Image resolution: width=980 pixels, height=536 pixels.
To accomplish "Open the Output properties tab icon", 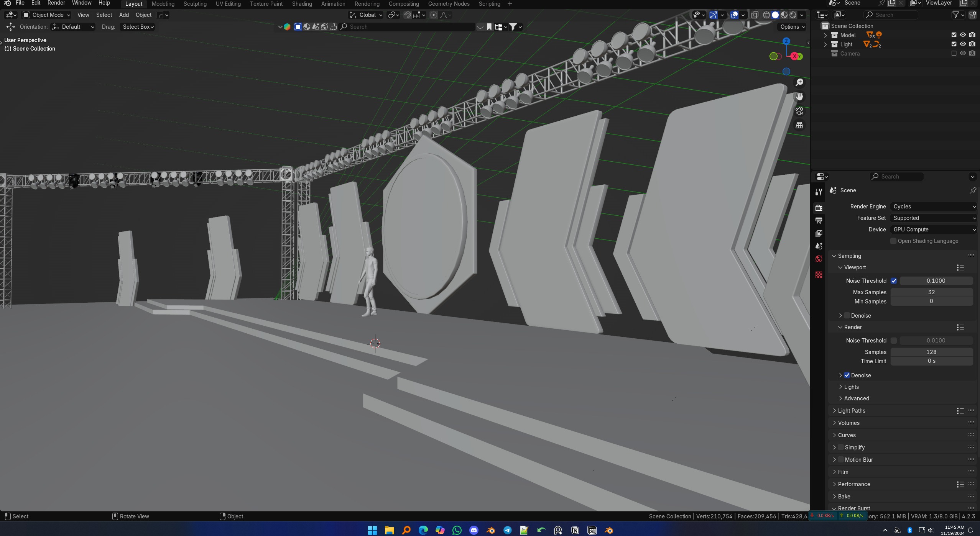I will pyautogui.click(x=819, y=221).
